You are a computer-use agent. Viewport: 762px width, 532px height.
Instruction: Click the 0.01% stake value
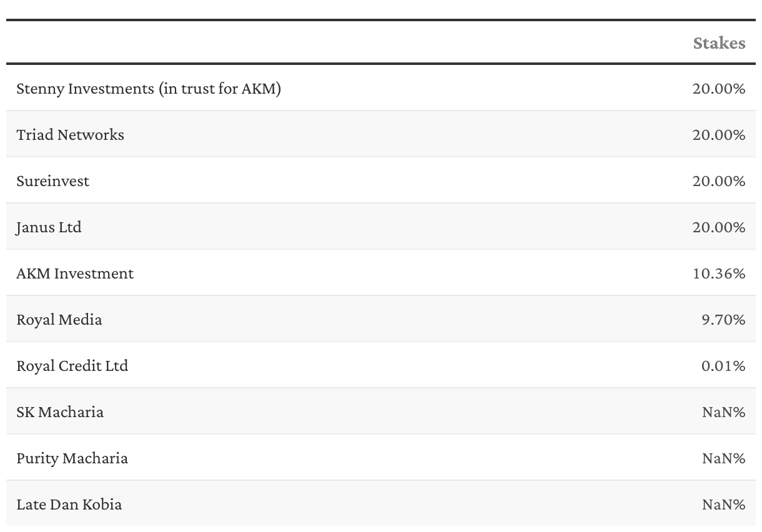723,366
